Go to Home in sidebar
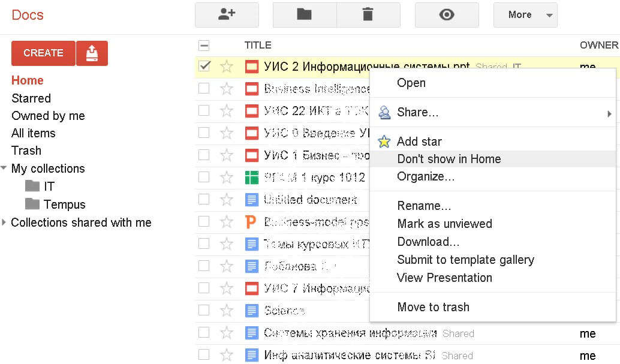 (x=28, y=80)
